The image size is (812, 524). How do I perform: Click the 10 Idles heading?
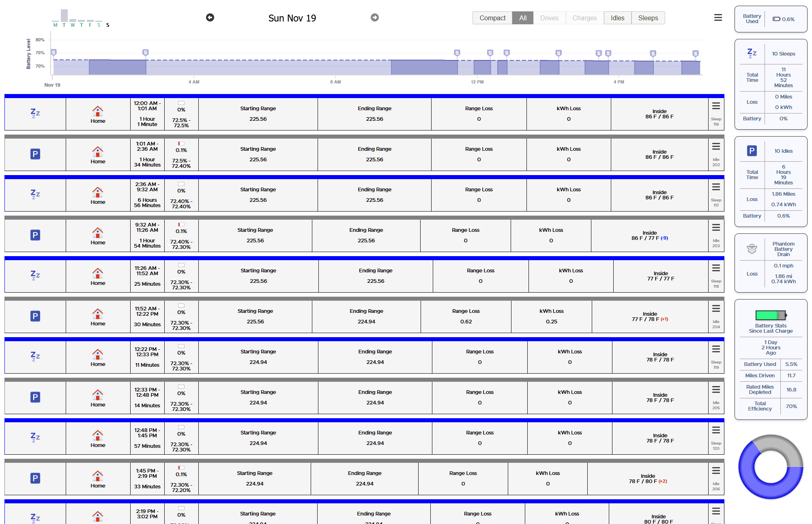point(783,151)
